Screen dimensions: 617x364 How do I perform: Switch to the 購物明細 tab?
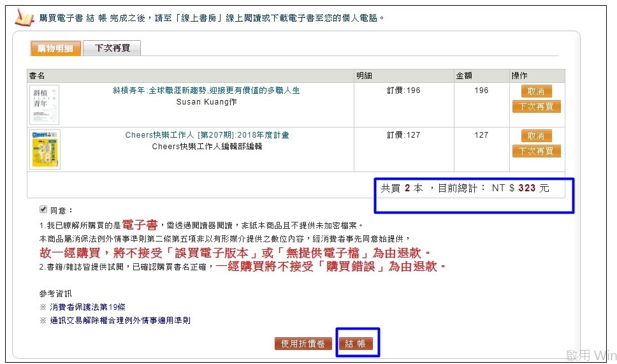pyautogui.click(x=55, y=48)
